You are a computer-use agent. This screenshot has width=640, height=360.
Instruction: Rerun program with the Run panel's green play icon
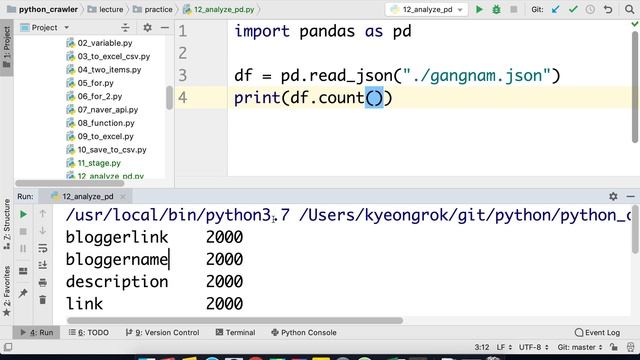pyautogui.click(x=23, y=214)
